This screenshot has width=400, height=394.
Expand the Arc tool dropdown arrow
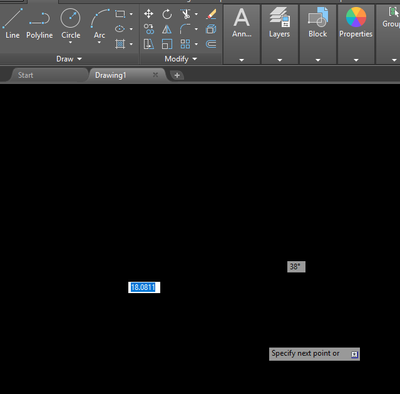[x=99, y=43]
